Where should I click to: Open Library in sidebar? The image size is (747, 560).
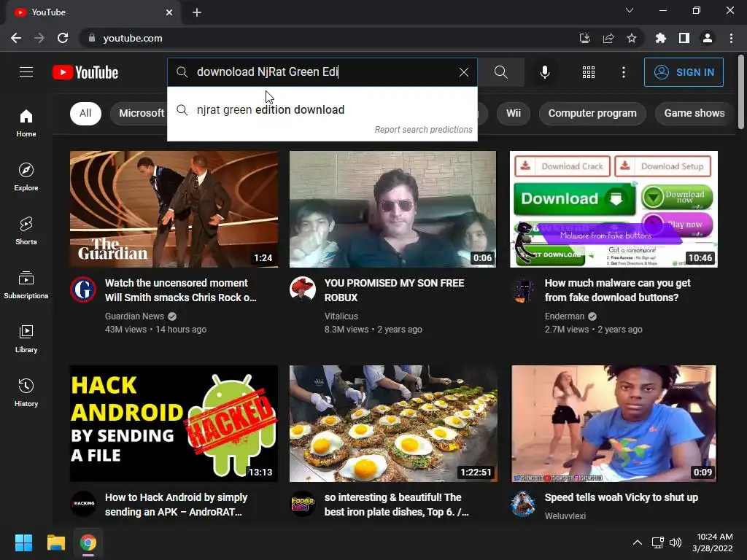pos(26,338)
